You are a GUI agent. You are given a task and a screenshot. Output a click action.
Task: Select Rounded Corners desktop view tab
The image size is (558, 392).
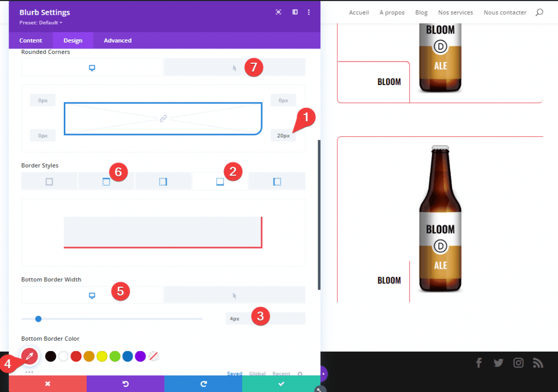point(92,67)
